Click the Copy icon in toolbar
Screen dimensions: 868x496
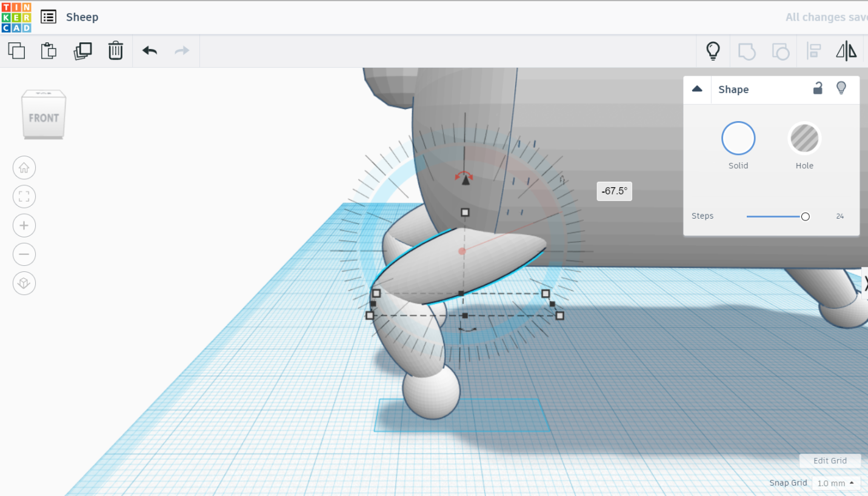pos(16,51)
